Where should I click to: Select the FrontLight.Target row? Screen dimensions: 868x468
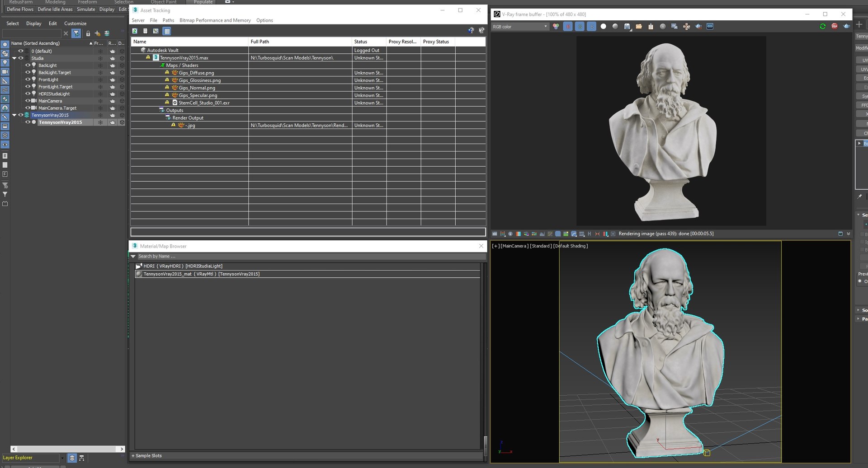tap(55, 87)
